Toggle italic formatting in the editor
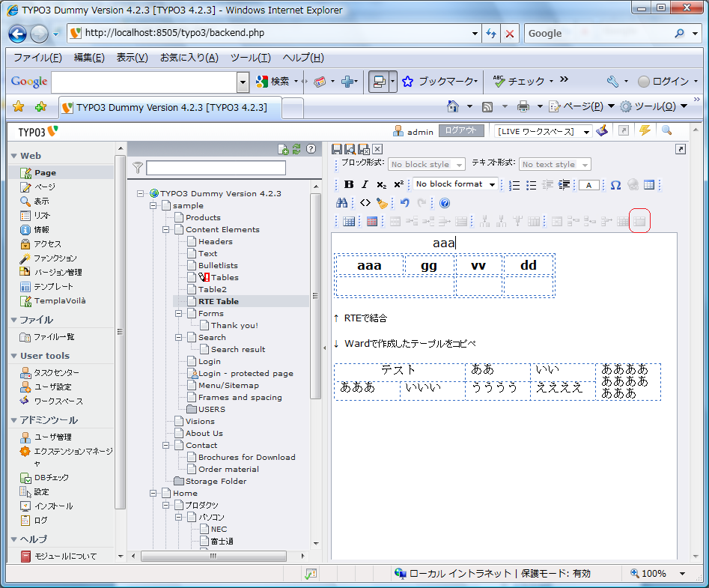 point(365,184)
